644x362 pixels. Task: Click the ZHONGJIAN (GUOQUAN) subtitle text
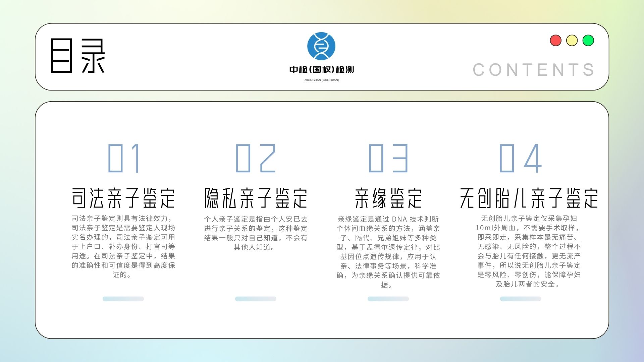pos(322,80)
